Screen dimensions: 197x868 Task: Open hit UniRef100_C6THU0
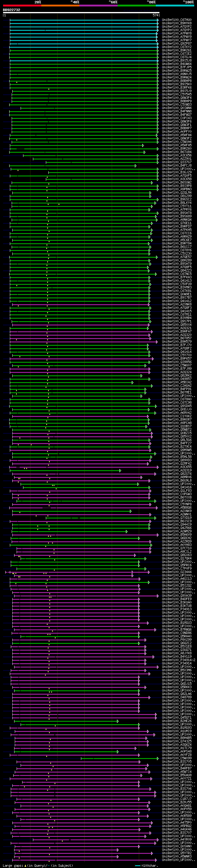pyautogui.click(x=177, y=20)
